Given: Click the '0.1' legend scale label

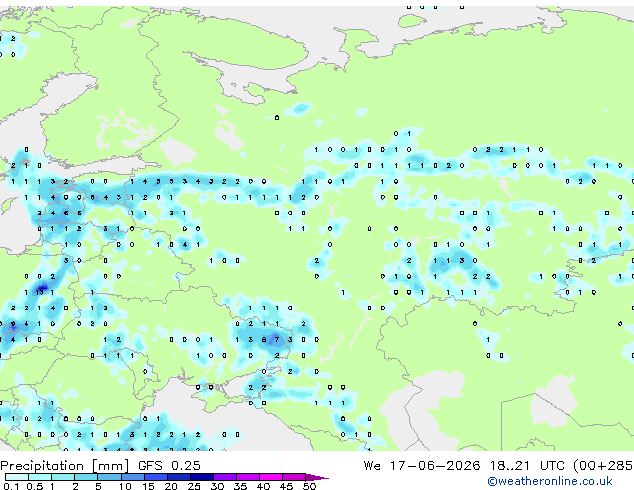Looking at the screenshot, I should click(12, 486).
